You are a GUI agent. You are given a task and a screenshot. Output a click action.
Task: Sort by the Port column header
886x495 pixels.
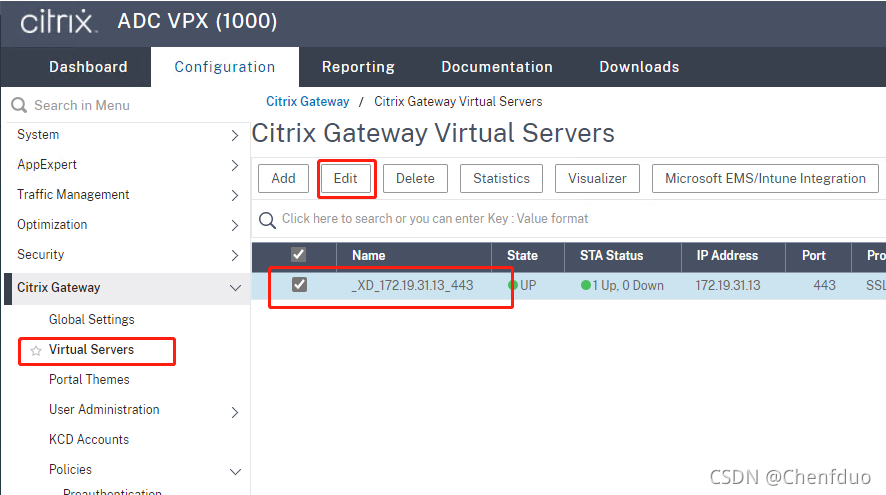point(814,255)
